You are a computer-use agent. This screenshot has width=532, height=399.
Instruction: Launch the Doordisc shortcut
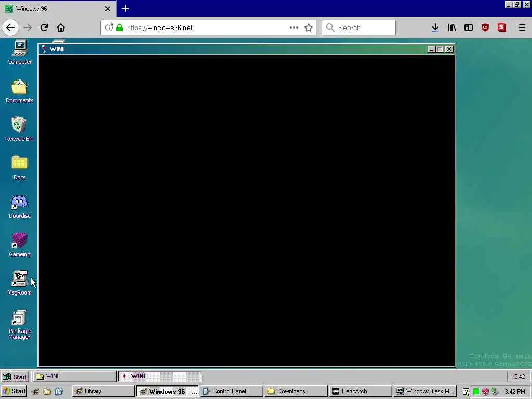coord(19,206)
